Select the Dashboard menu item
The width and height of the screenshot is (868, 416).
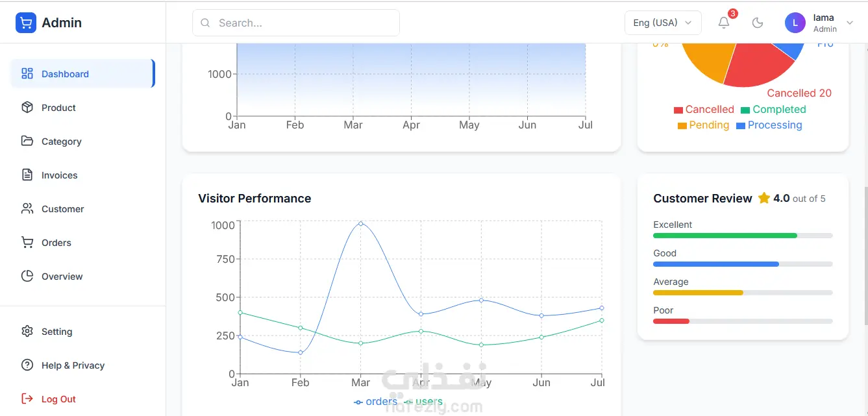coord(65,74)
